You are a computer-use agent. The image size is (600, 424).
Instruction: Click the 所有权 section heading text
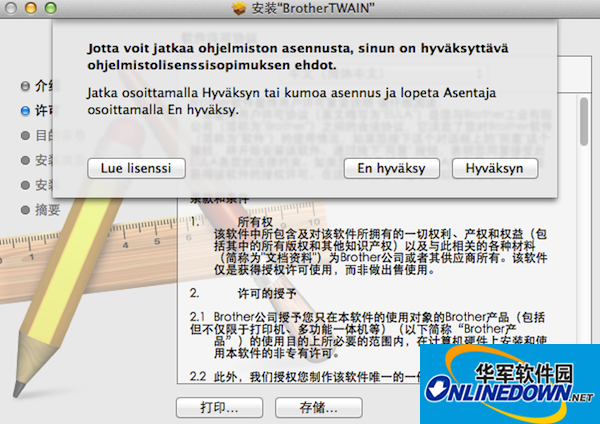coord(255,222)
